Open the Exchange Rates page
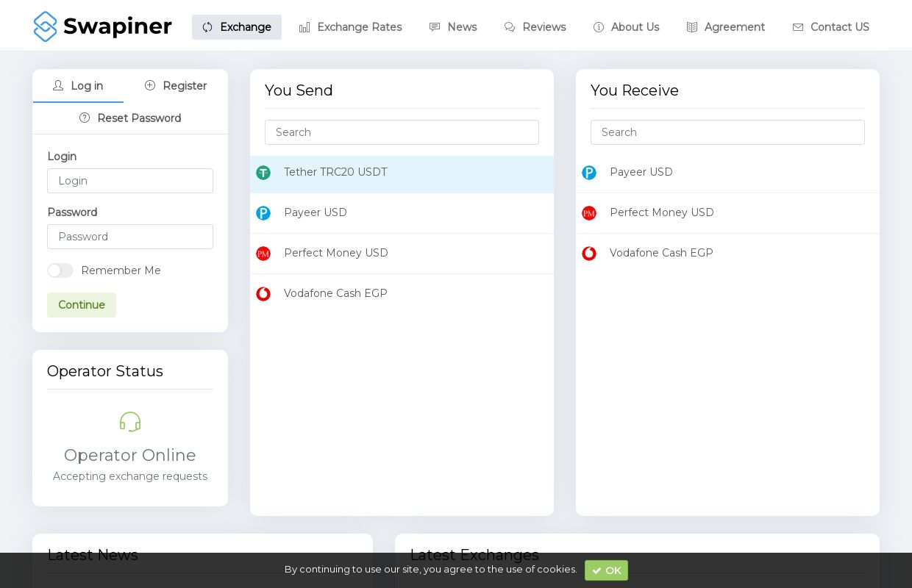Viewport: 912px width, 588px height. pos(350,27)
